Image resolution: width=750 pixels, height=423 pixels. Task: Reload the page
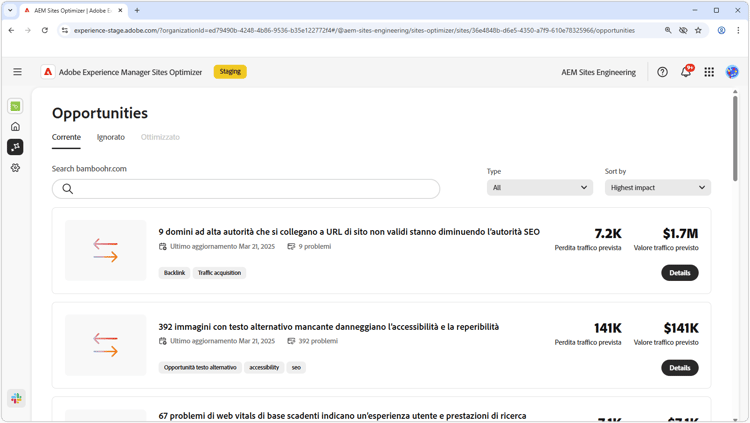coord(44,30)
